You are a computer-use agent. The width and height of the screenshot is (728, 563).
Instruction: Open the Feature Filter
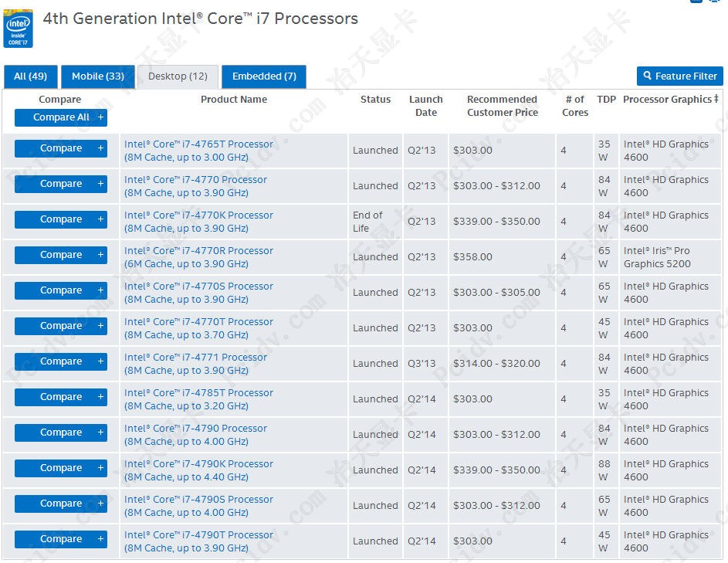(x=679, y=76)
